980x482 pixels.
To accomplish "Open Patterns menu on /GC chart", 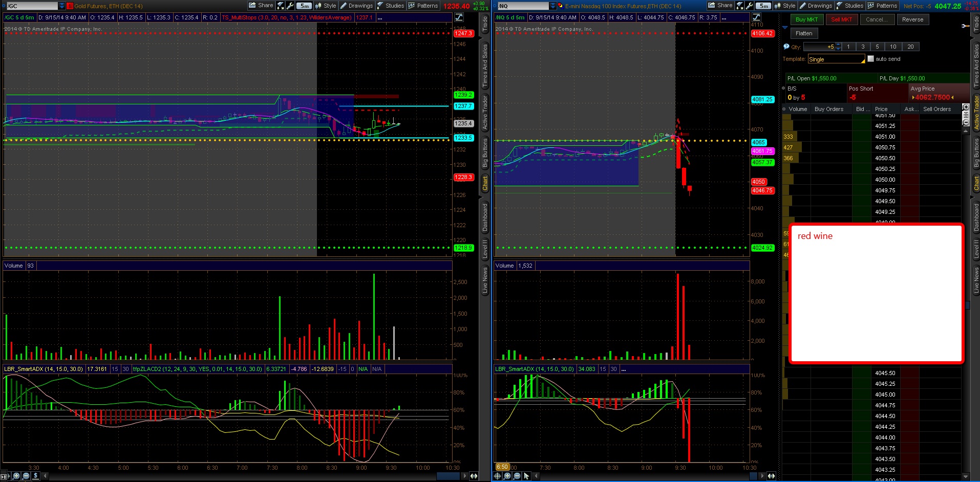I will pos(423,6).
